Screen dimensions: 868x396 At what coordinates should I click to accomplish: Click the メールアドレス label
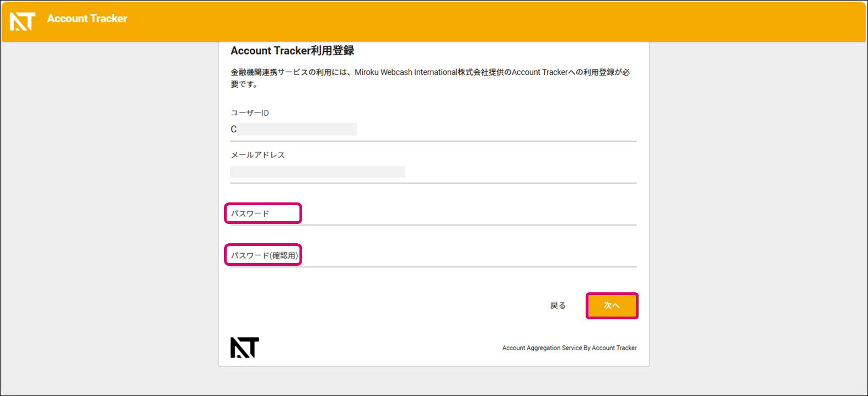258,155
